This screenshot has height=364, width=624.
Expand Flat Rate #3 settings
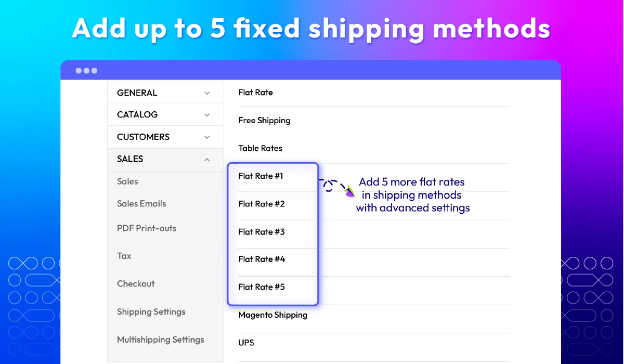click(262, 232)
